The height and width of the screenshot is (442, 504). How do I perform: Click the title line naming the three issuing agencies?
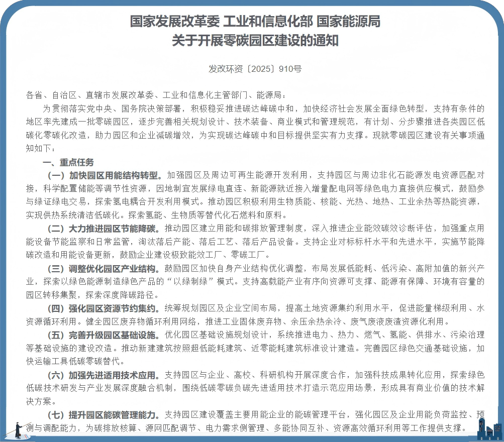255,22
